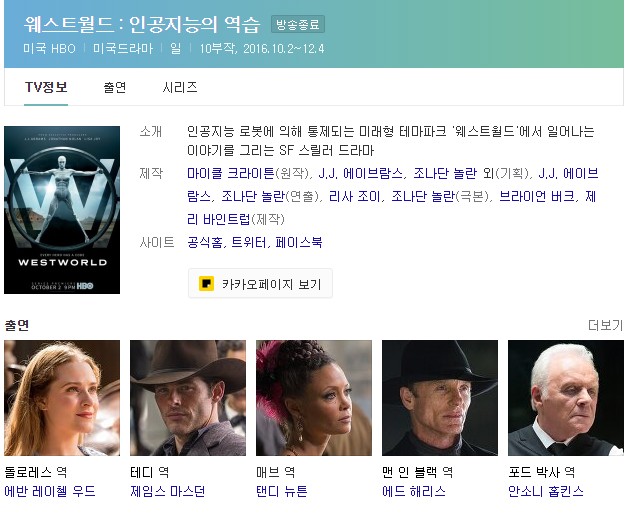This screenshot has height=518, width=628.
Task: Click the 마이클 크라이튼 creator link
Action: click(x=231, y=173)
